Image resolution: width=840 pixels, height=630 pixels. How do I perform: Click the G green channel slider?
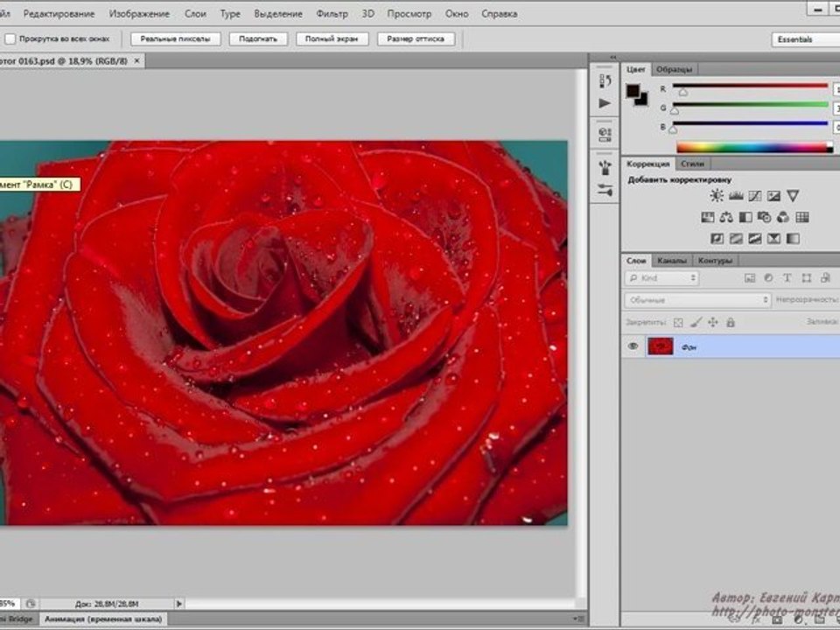pos(750,105)
